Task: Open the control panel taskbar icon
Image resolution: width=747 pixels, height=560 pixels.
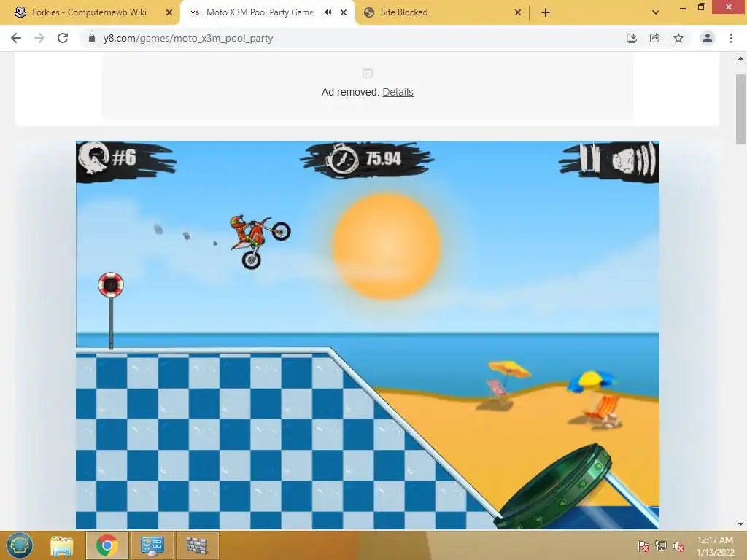Action: coord(152,545)
